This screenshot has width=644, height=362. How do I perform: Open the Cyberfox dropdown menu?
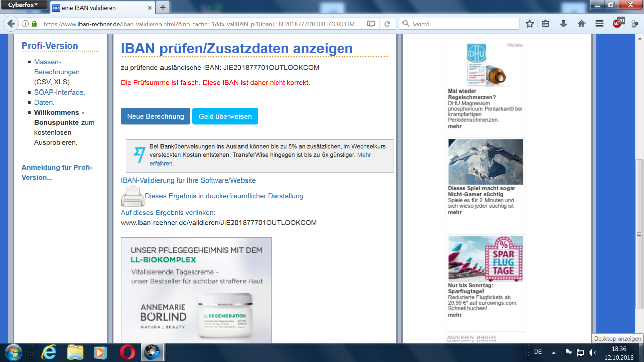click(23, 5)
